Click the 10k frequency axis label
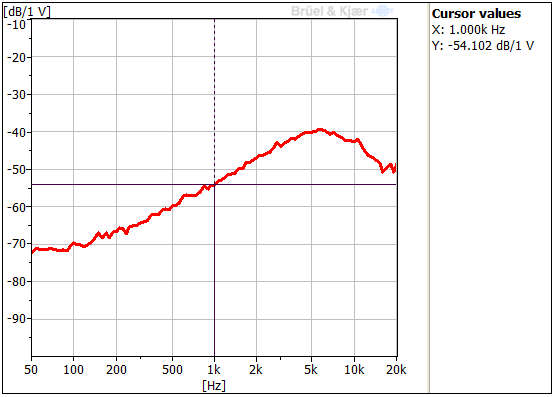This screenshot has height=397, width=557. coord(354,370)
